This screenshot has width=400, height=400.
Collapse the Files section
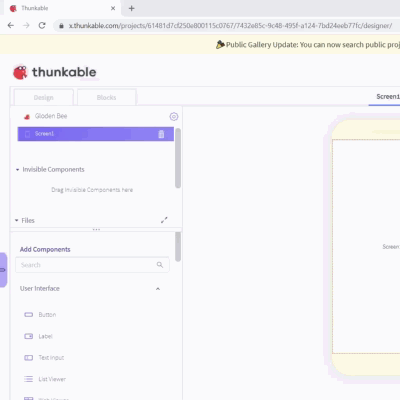click(x=17, y=220)
